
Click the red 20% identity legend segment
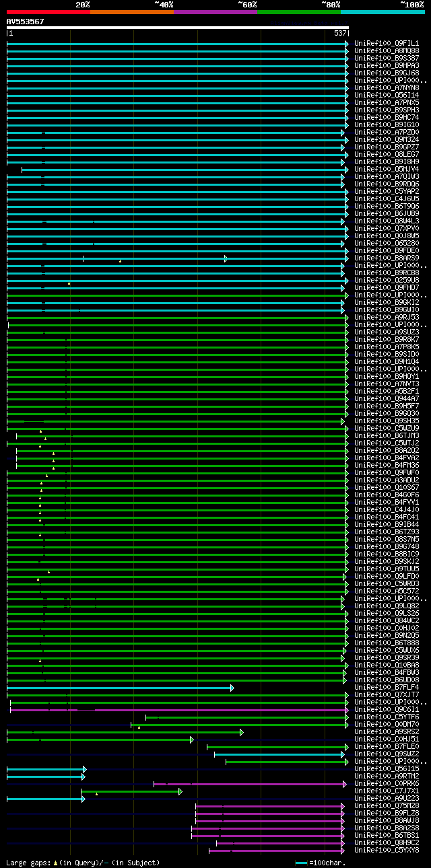coord(48,12)
